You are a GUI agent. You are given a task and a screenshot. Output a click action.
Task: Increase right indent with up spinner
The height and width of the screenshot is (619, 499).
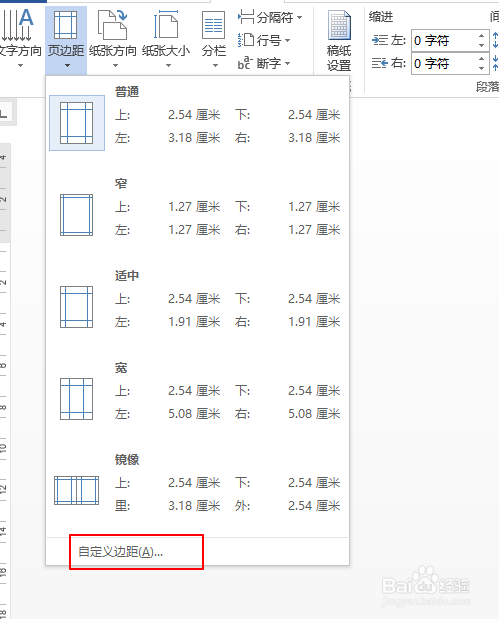(x=481, y=58)
